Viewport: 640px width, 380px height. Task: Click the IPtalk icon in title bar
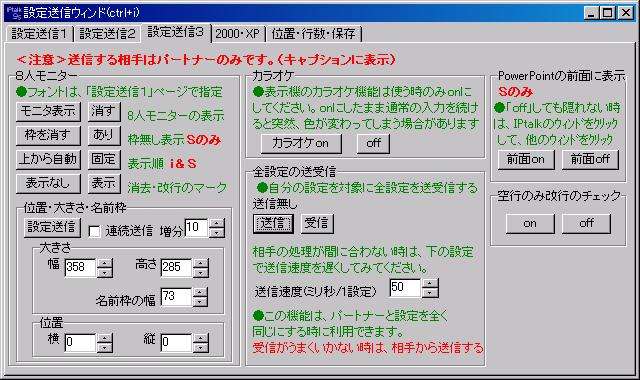pos(15,13)
